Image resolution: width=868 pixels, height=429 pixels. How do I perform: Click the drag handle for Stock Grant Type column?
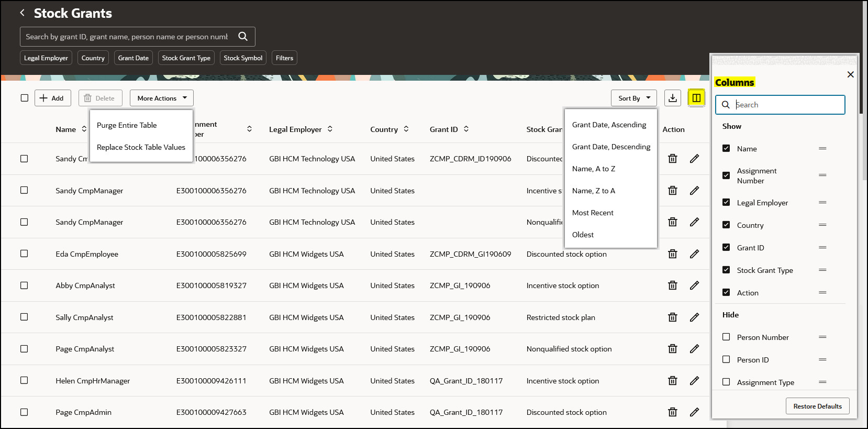click(x=822, y=270)
